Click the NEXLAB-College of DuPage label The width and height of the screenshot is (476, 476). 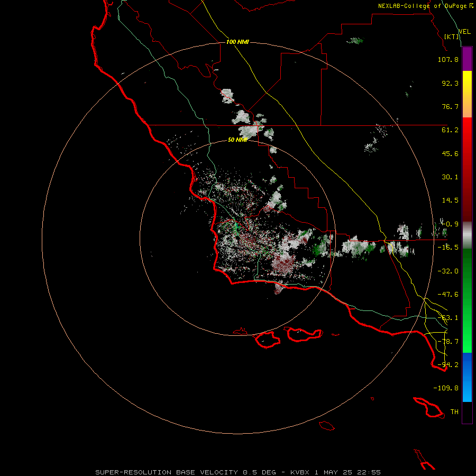[x=425, y=6]
